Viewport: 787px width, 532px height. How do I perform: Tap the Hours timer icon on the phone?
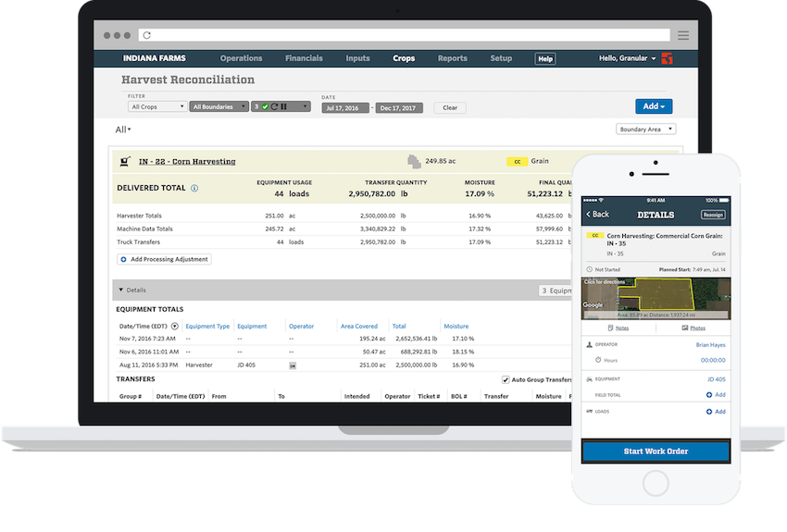[598, 360]
